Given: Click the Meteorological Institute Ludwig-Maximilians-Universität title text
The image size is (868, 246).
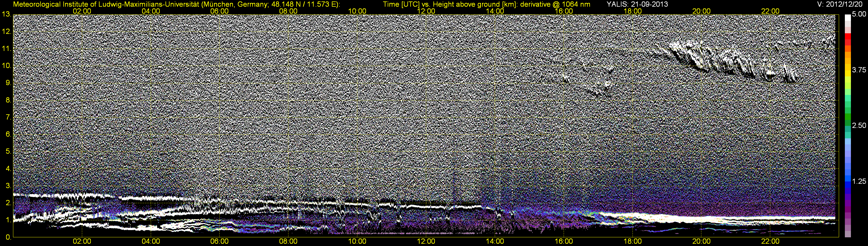Looking at the screenshot, I should [x=176, y=4].
